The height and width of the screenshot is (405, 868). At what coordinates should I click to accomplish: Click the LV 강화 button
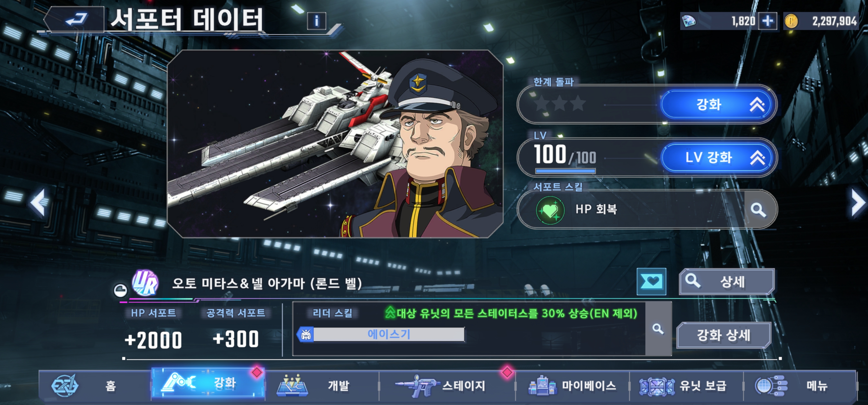[718, 157]
